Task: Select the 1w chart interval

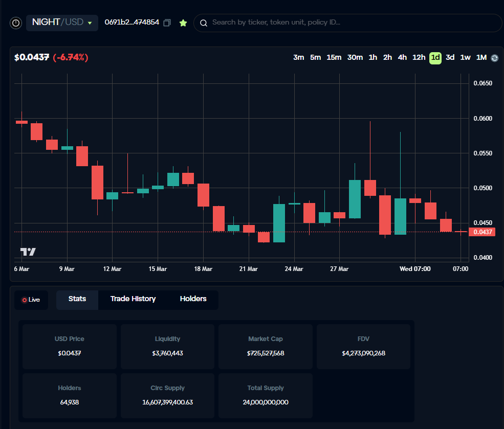Action: pyautogui.click(x=465, y=57)
